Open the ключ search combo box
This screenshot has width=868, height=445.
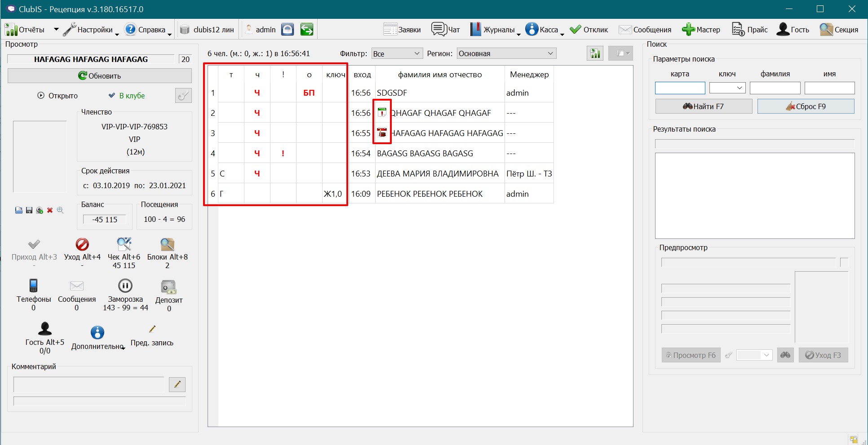point(727,88)
